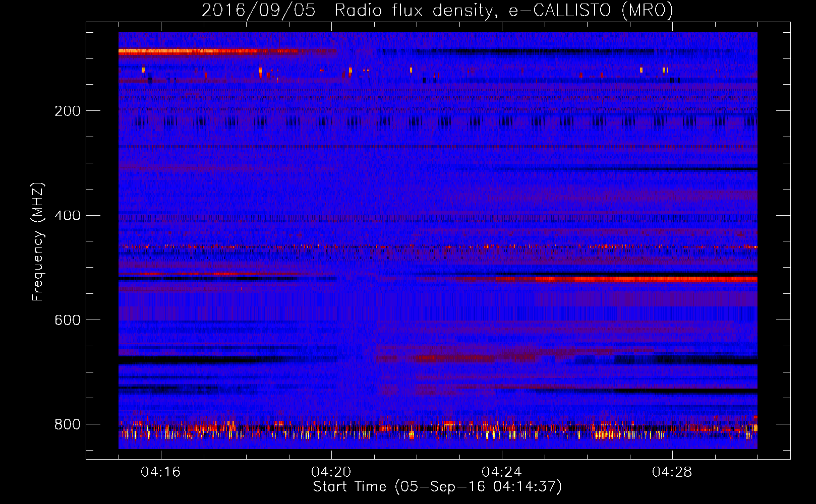Image resolution: width=816 pixels, height=504 pixels.
Task: Click the 04:28 time tick label
Action: point(672,472)
